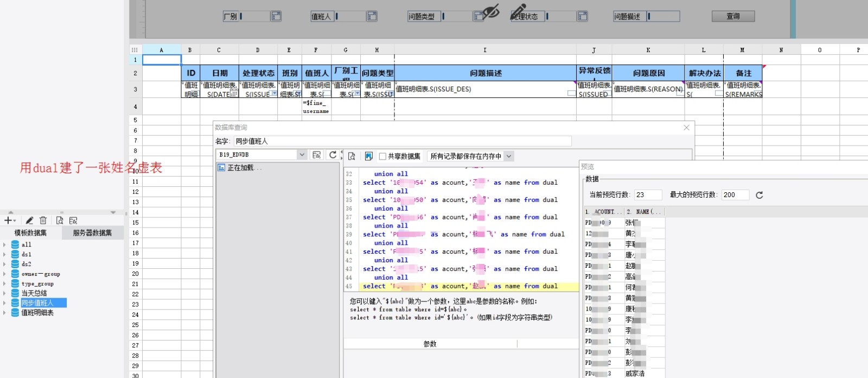Open the 厂别 parameter widget selector icon

(x=276, y=16)
